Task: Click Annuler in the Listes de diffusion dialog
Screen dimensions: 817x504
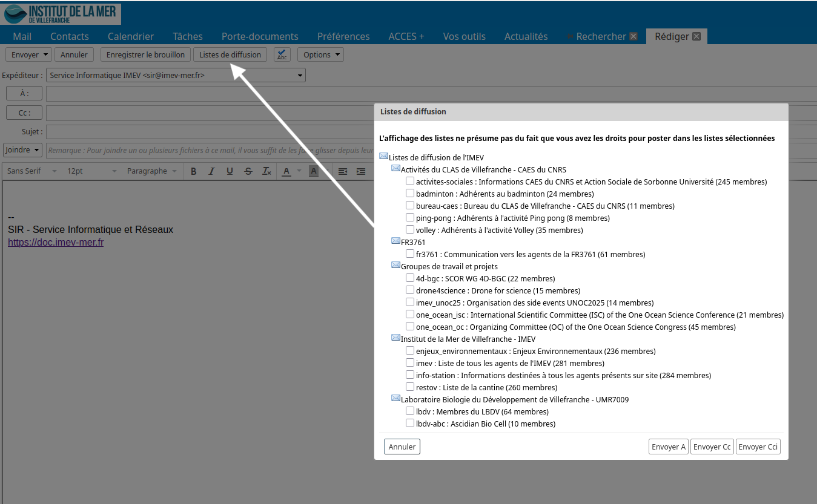Action: click(x=402, y=447)
